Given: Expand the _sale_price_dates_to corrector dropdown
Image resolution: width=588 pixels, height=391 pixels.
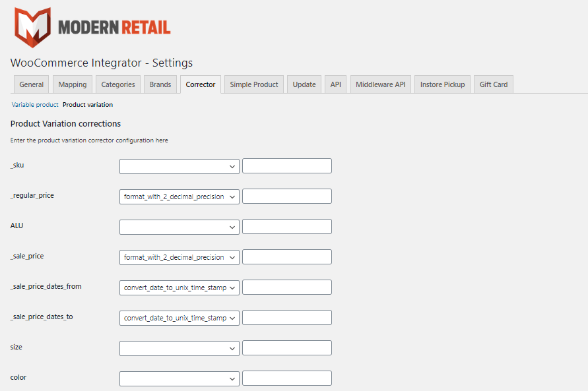Looking at the screenshot, I should (x=180, y=318).
